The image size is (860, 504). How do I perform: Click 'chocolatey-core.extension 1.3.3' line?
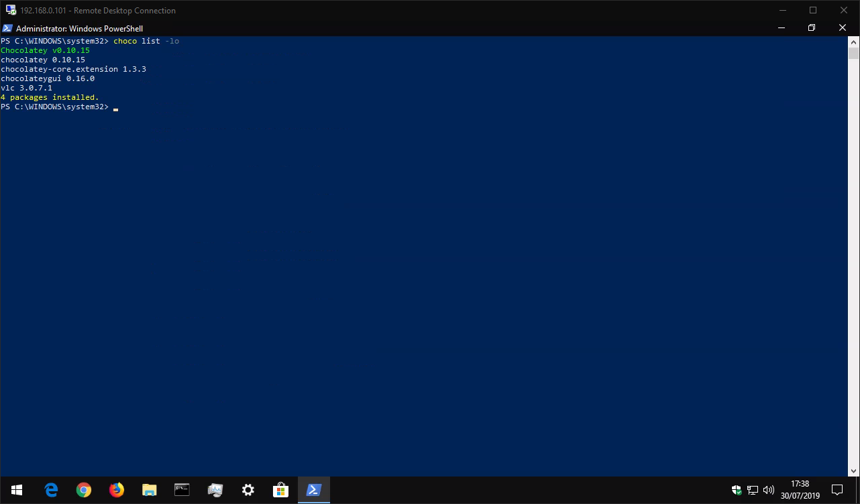(x=74, y=69)
